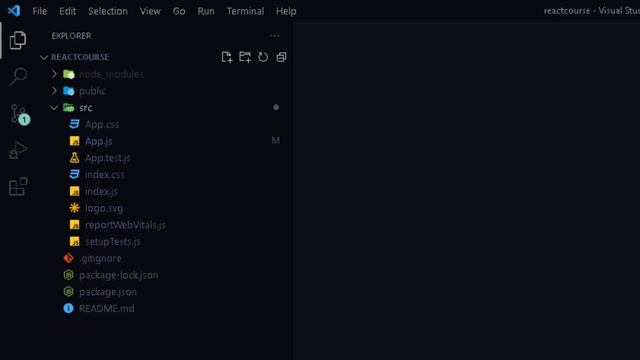Open the File menu
Screen dimensions: 640x360
40,11
